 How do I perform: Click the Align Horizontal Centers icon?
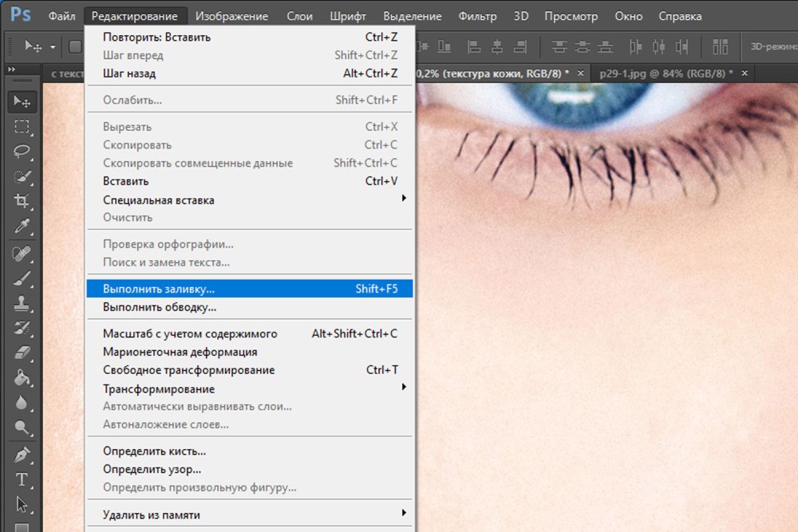(496, 47)
